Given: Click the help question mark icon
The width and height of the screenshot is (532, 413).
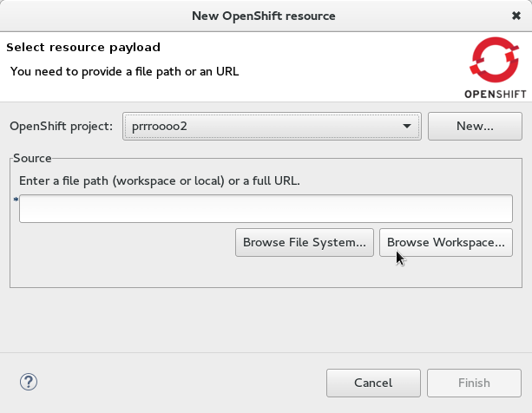Looking at the screenshot, I should 29,382.
